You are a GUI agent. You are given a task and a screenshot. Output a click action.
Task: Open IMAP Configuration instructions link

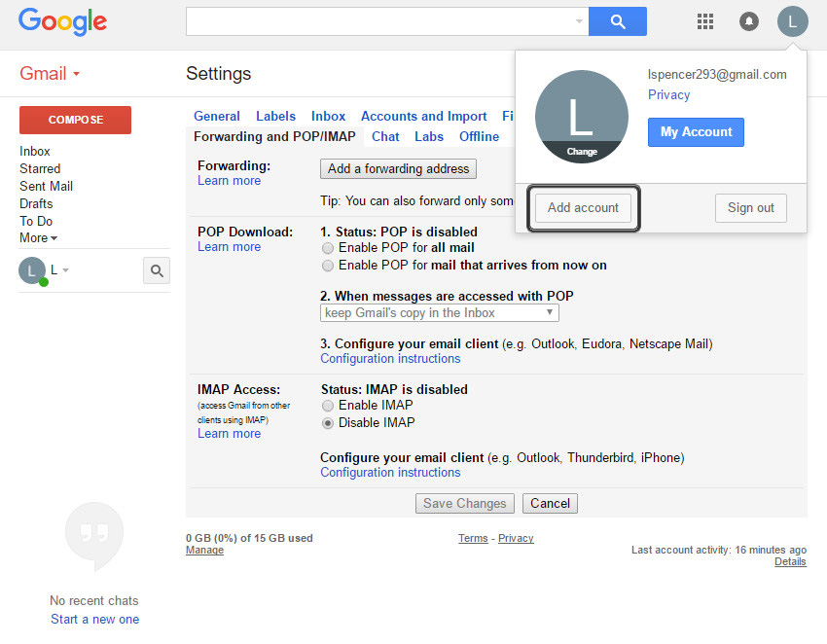[390, 473]
